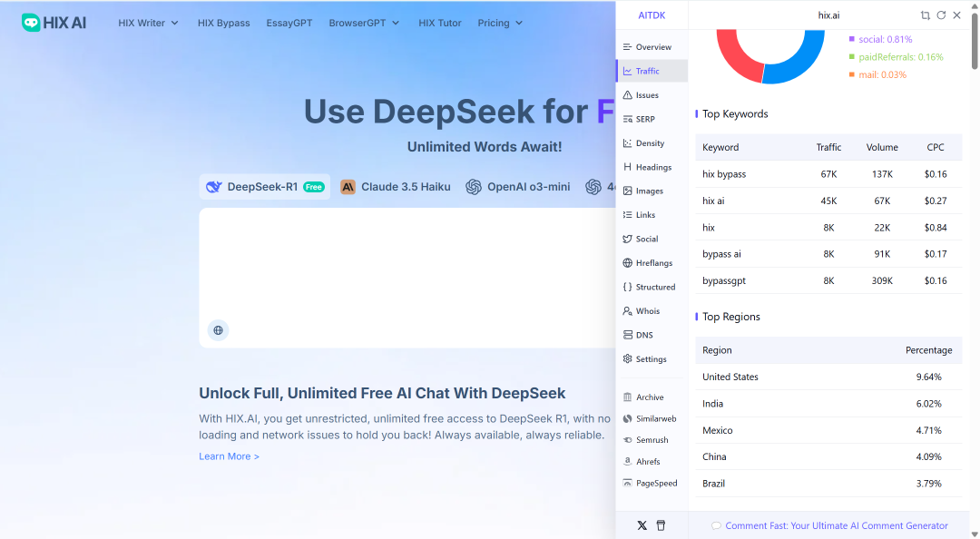This screenshot has width=980, height=539.
Task: Click the paidReferrals legend entry
Action: [x=896, y=56]
